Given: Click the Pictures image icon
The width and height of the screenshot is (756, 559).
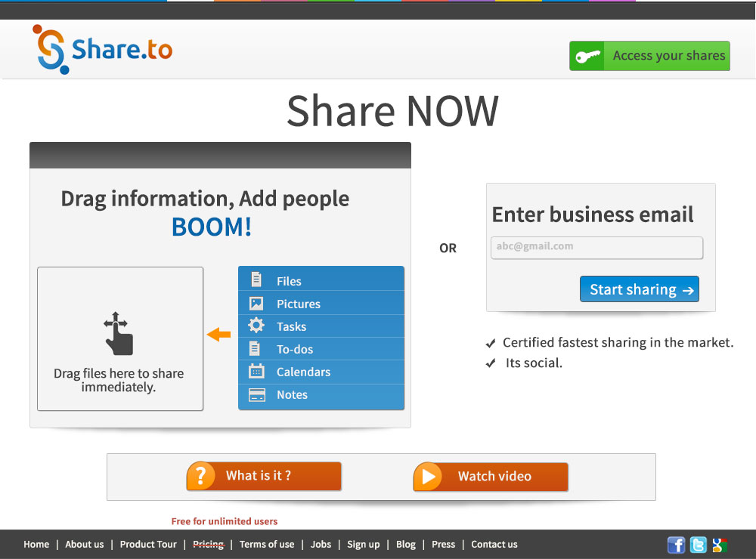Looking at the screenshot, I should click(x=256, y=303).
